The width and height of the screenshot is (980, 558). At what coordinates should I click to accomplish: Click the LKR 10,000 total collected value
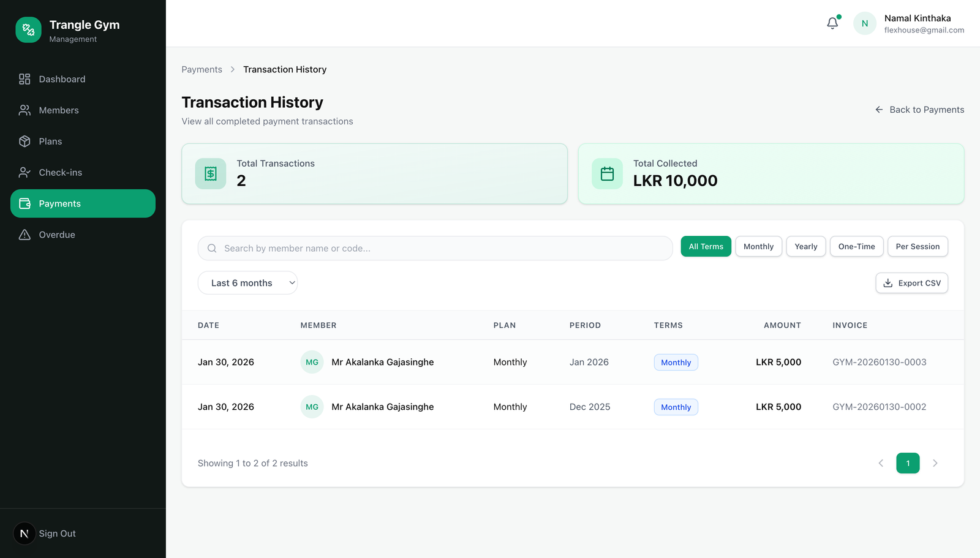[x=676, y=181]
